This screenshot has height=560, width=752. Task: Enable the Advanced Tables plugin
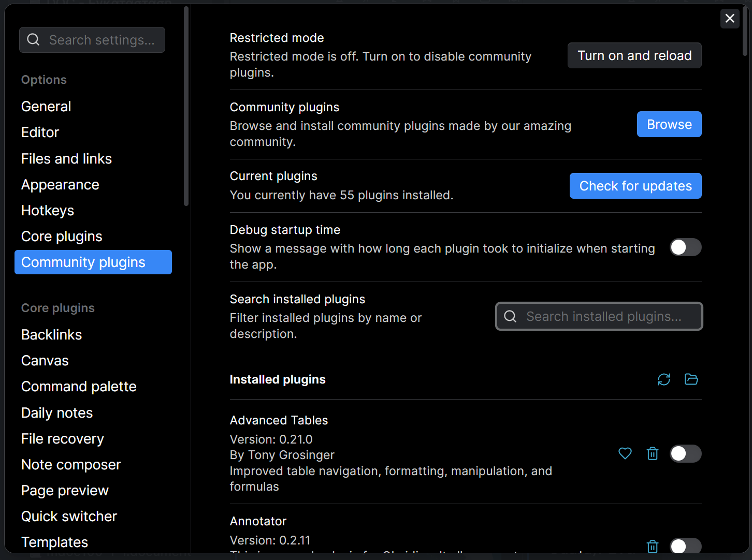[686, 454]
